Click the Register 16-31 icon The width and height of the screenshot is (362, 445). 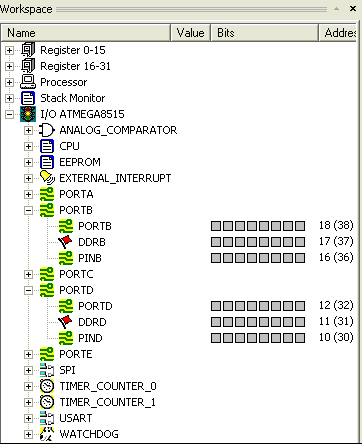coord(28,66)
